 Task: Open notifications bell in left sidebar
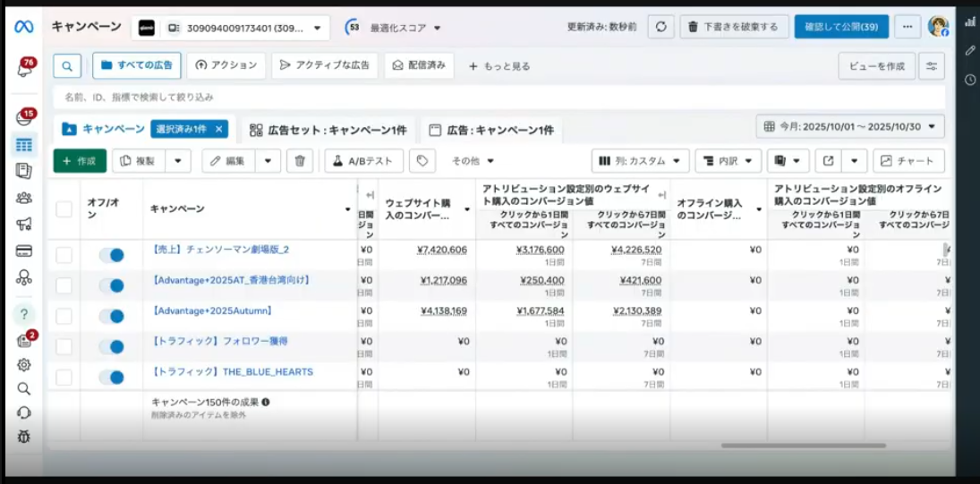tap(24, 69)
